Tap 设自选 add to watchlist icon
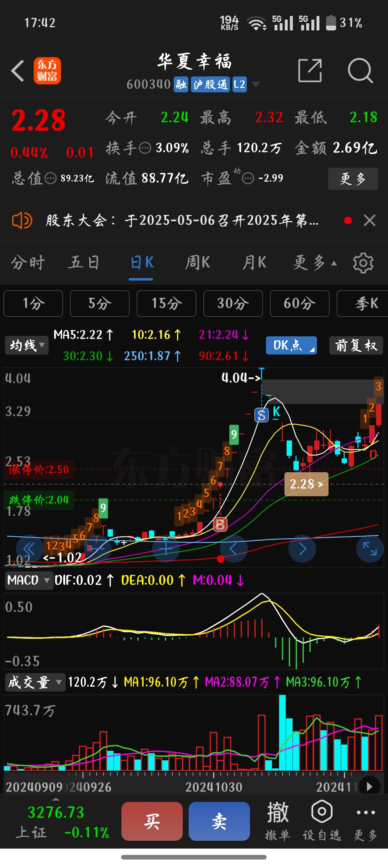The image size is (388, 868). click(322, 821)
